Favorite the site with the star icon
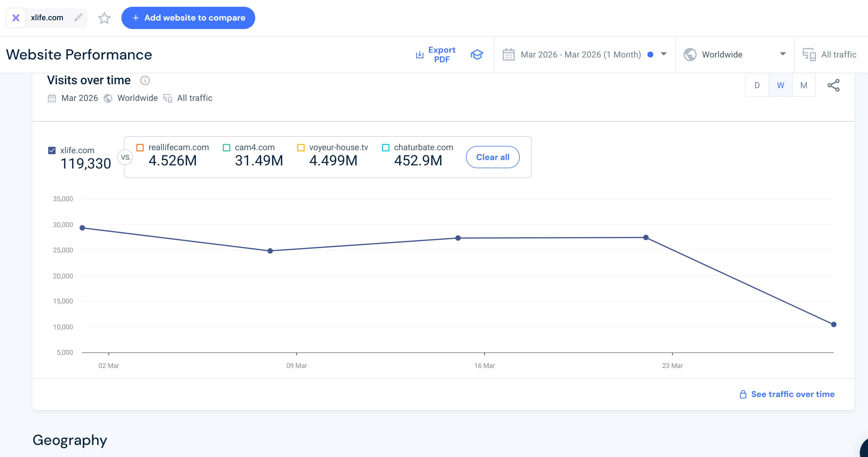The height and width of the screenshot is (457, 868). coord(104,18)
